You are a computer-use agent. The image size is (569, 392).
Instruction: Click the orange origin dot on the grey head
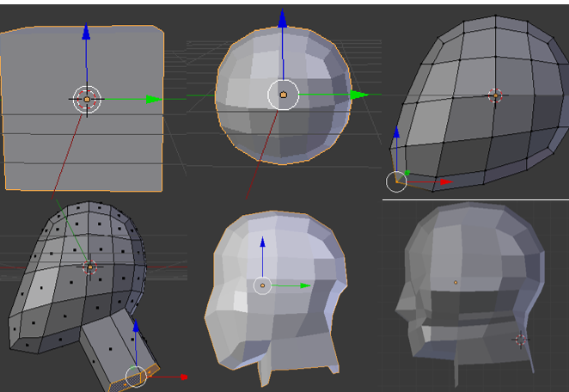(456, 282)
